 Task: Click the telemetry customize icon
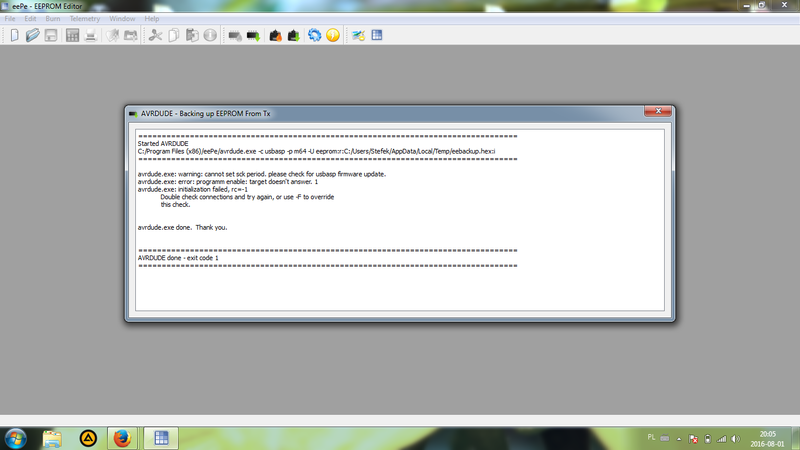(358, 35)
